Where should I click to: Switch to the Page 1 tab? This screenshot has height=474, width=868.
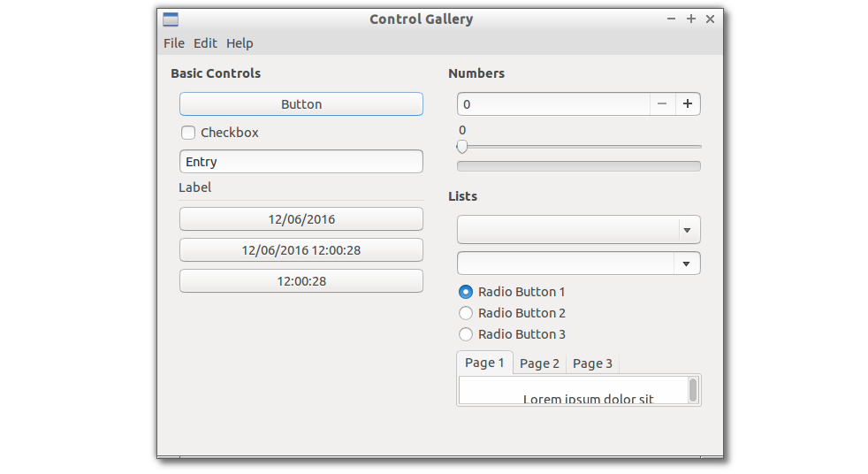484,363
